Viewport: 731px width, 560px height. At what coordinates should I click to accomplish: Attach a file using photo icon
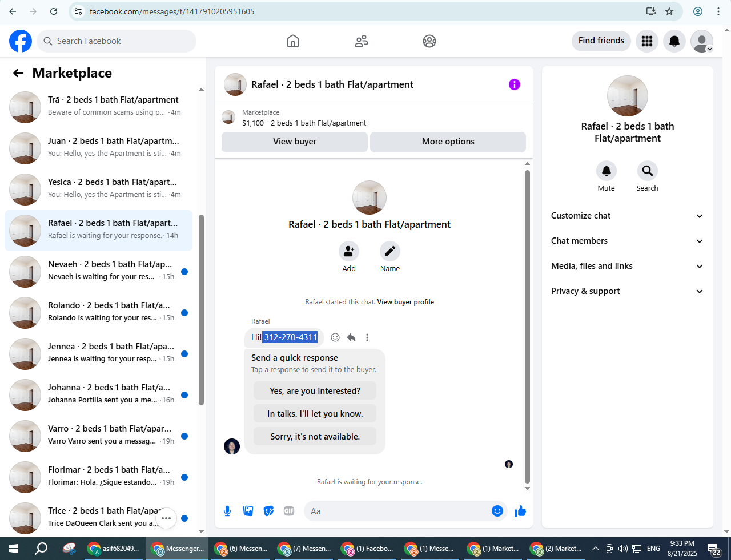click(x=248, y=511)
